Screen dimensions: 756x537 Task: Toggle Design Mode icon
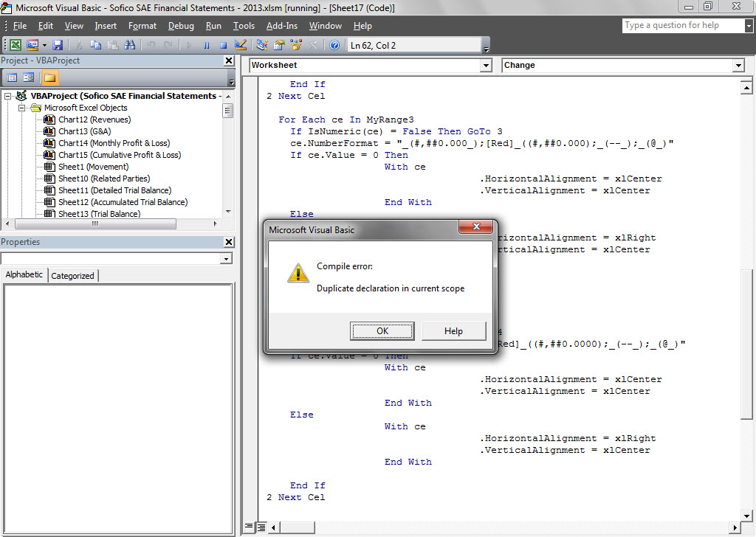point(240,45)
